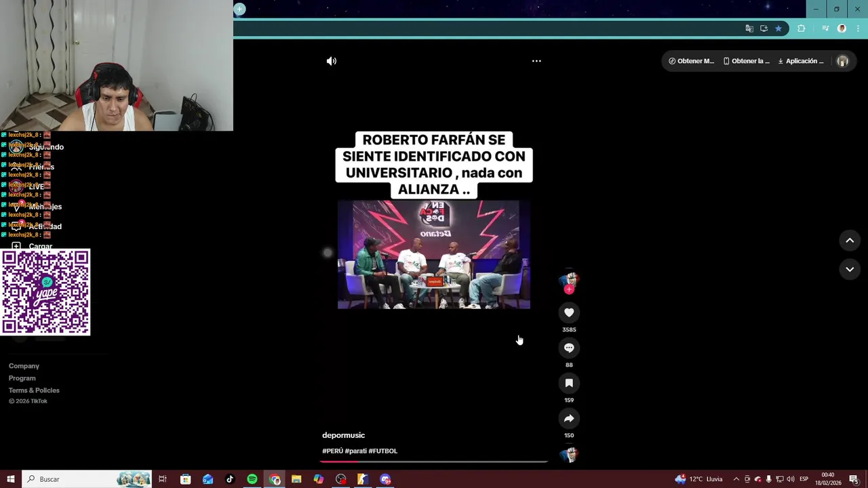Viewport: 868px width, 488px height.
Task: Open the three-dot video options menu
Action: [x=536, y=61]
